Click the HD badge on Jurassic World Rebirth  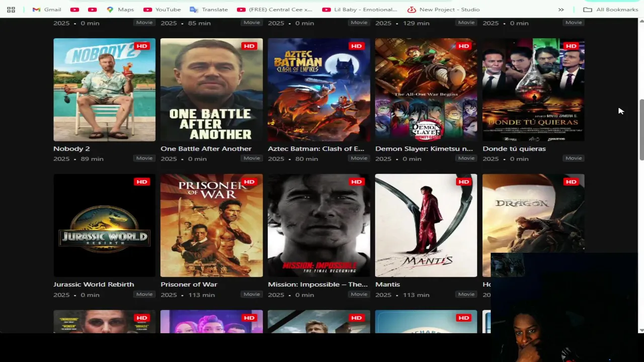tap(142, 182)
